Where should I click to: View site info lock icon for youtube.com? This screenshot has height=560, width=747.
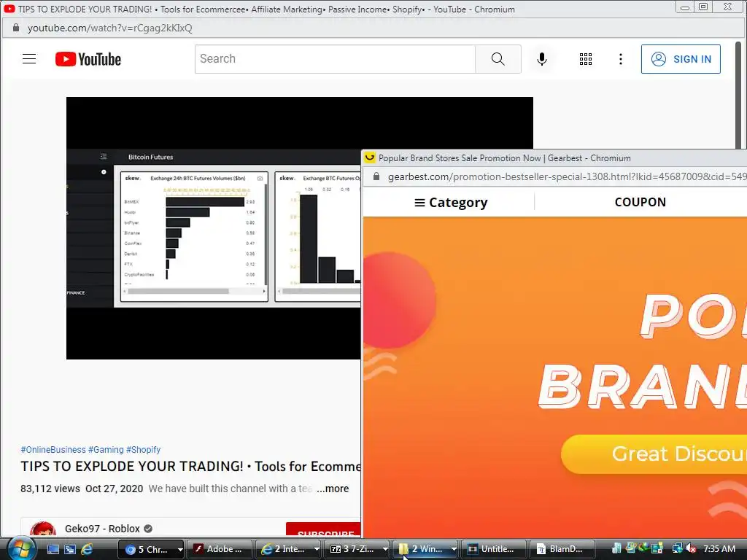[x=16, y=28]
